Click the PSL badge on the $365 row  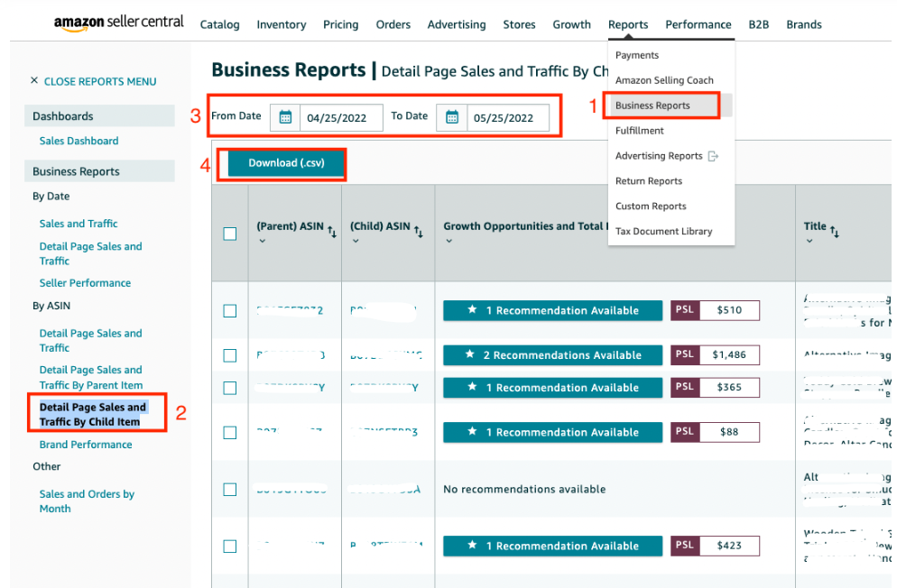click(x=685, y=388)
